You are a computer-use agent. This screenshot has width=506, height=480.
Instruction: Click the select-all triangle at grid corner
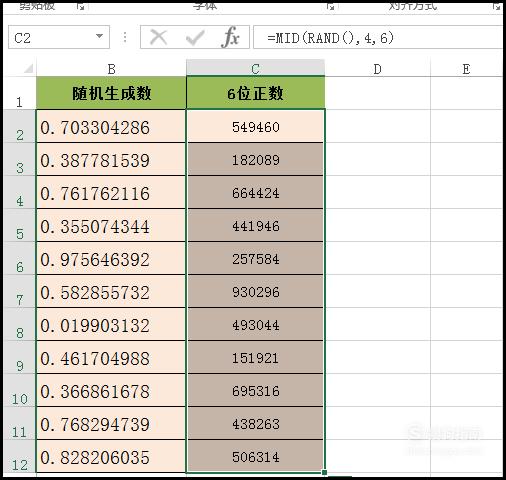(28, 68)
